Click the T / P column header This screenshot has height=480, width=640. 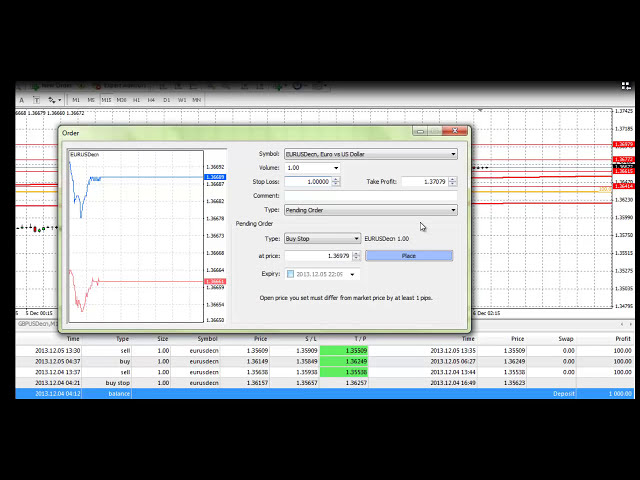[x=360, y=339]
